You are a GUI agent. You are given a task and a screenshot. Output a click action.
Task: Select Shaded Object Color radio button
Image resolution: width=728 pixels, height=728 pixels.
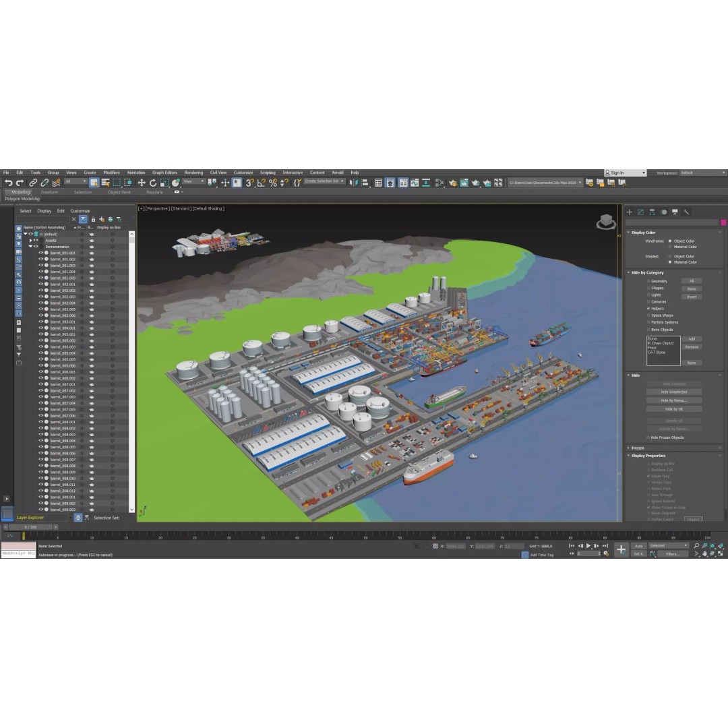pos(669,256)
